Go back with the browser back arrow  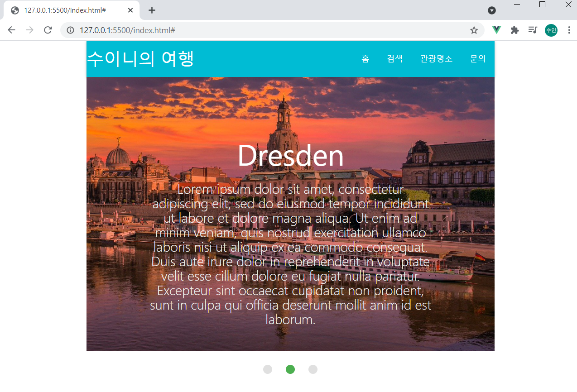(12, 30)
